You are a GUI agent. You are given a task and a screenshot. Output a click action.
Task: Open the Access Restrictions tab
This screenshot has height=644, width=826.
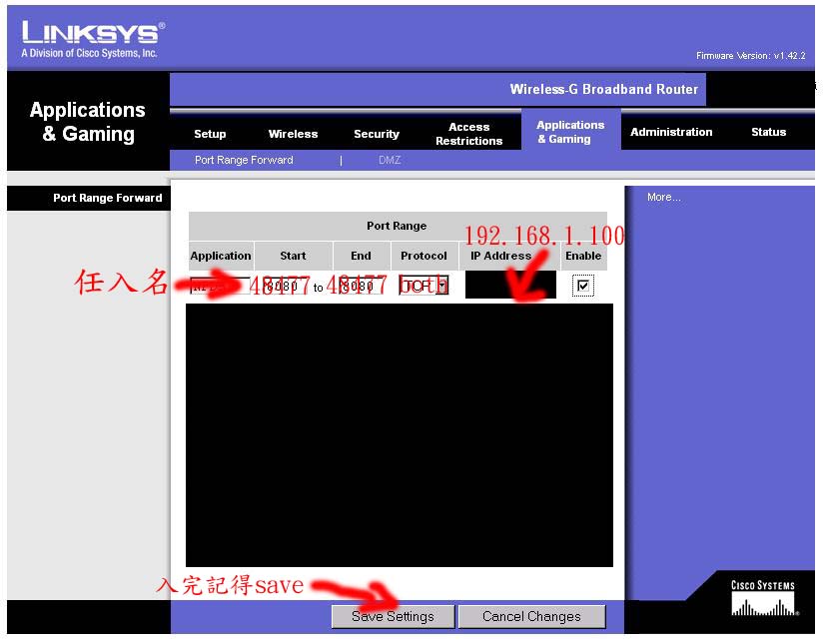point(468,134)
